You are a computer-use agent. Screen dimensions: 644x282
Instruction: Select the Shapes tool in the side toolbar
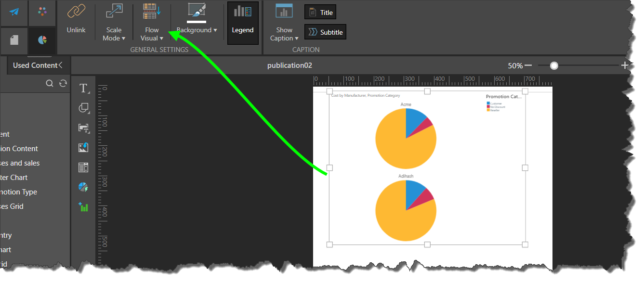click(84, 108)
